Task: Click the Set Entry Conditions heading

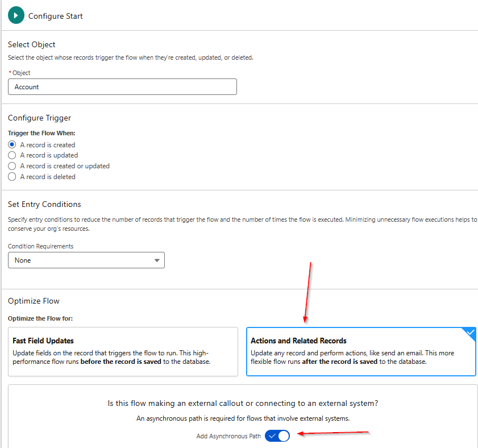Action: (44, 204)
